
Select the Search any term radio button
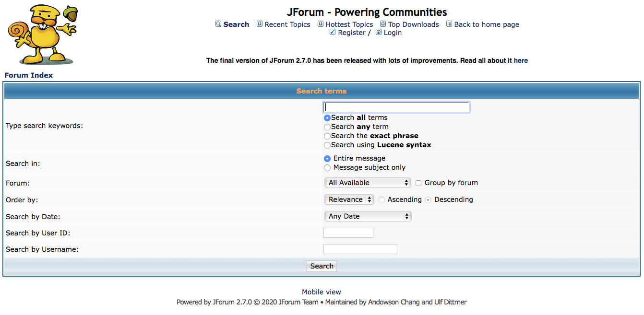(327, 127)
